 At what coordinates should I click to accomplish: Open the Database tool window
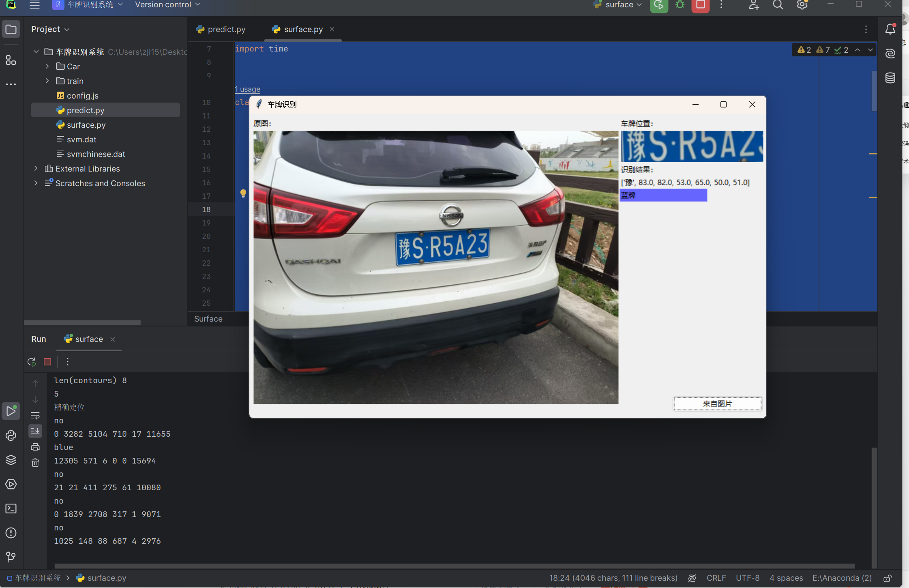pyautogui.click(x=890, y=78)
